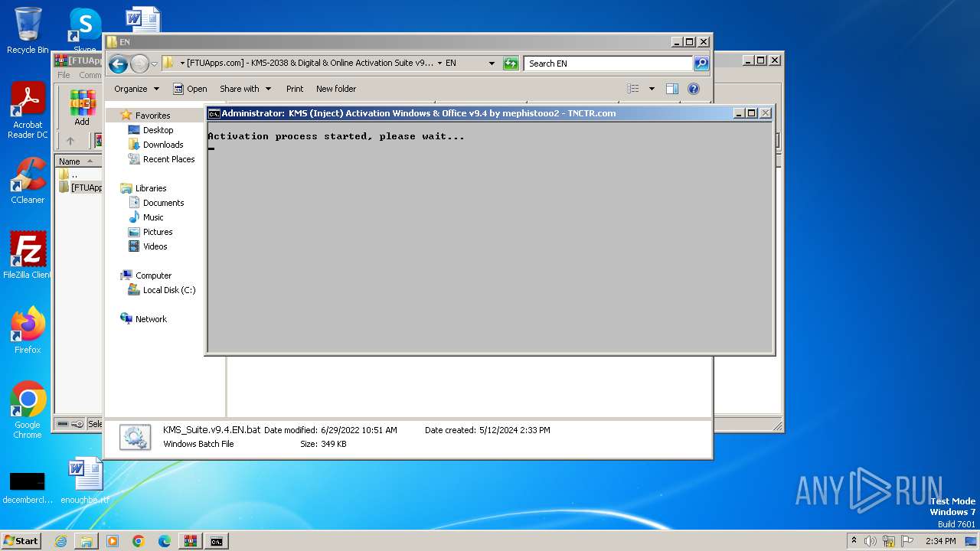Click WinRAR Add button

(x=82, y=108)
